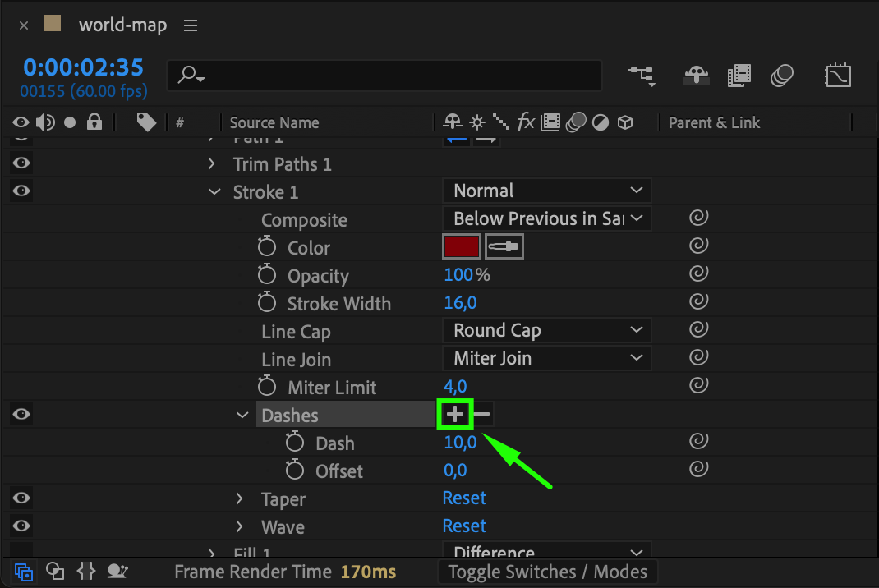879x588 pixels.
Task: Click Toggle Switches / Modes button
Action: [548, 572]
